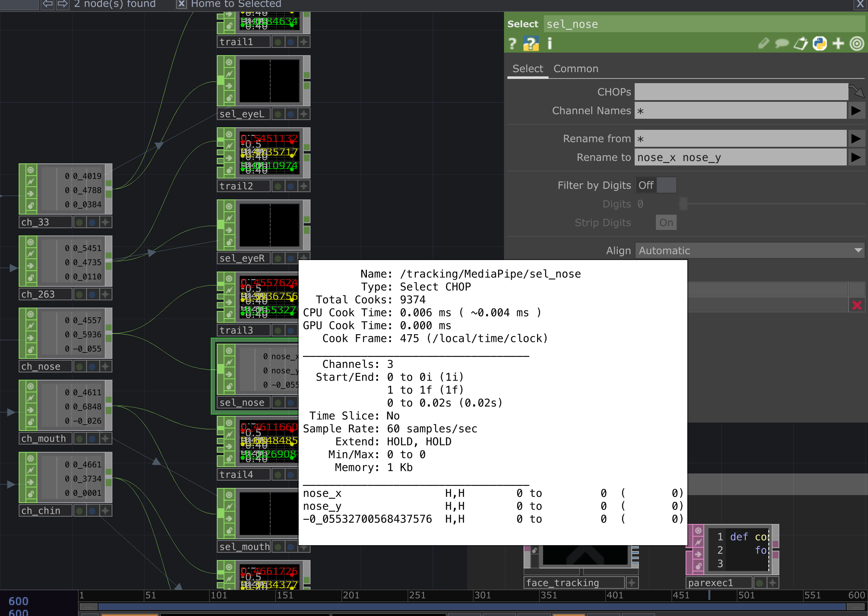Toggle the viewer active flag on ch_nose

coord(105,366)
